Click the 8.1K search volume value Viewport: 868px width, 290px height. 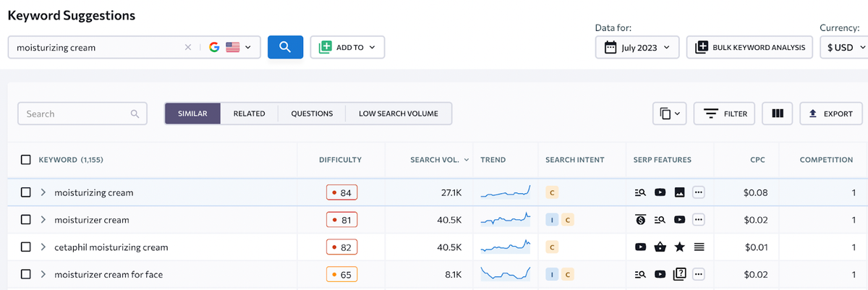(454, 274)
